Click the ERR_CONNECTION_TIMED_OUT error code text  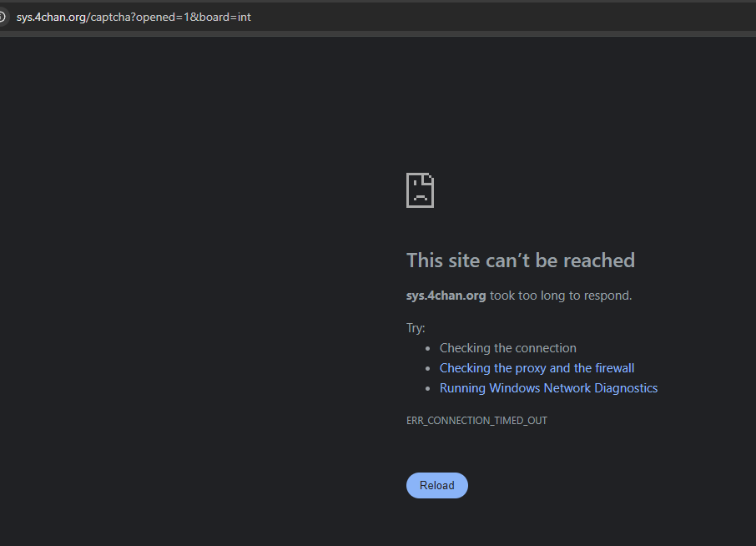tap(476, 421)
